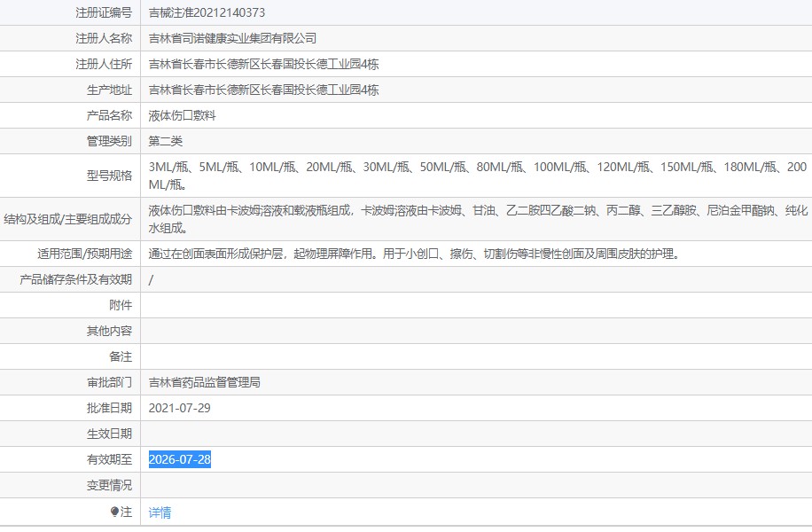Click the 适用范围/预期用途 label
812x532 pixels.
point(85,254)
